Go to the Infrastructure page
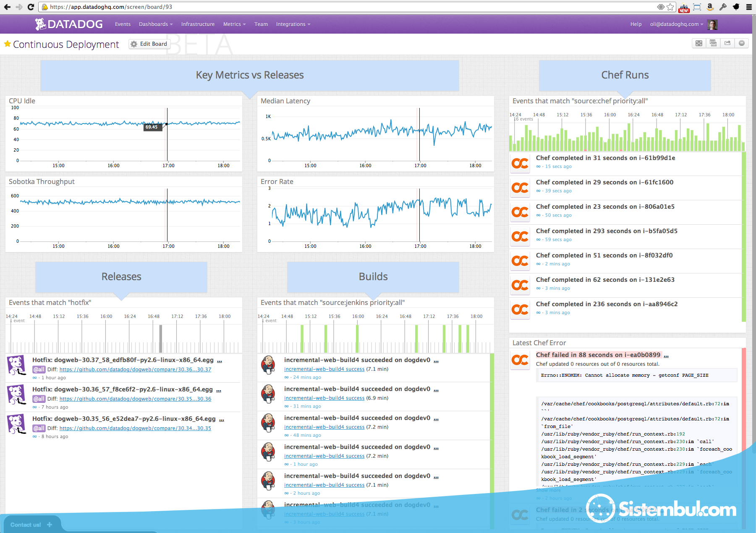 (198, 24)
